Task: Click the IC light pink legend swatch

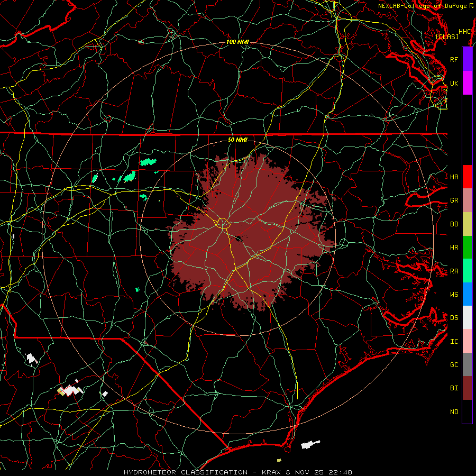Action: click(x=467, y=341)
